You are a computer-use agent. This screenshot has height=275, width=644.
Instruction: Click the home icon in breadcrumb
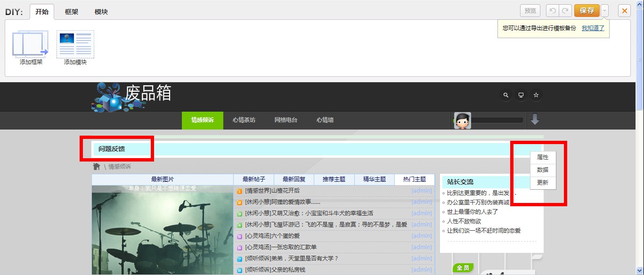coord(97,166)
